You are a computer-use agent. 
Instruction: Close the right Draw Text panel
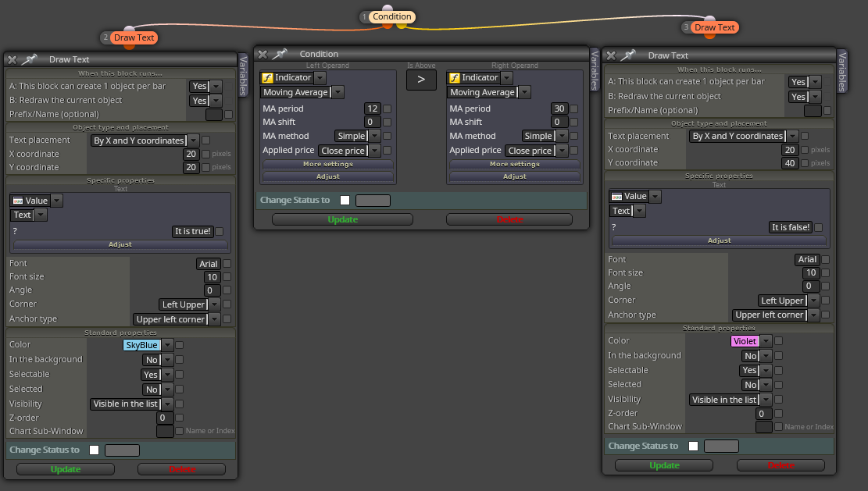coord(611,56)
